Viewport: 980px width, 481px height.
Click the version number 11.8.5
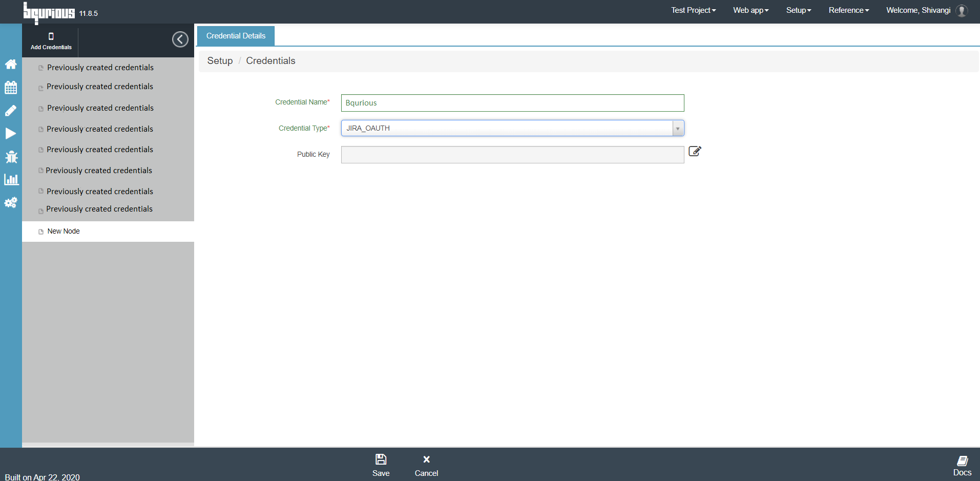click(x=89, y=13)
